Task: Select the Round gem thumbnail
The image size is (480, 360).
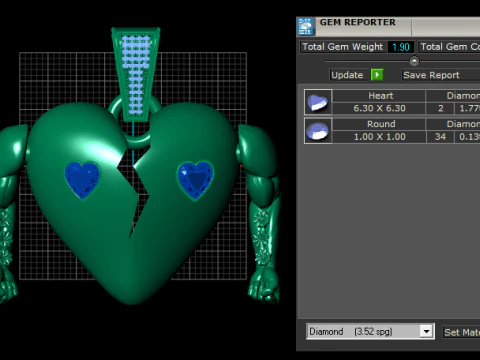Action: [318, 131]
